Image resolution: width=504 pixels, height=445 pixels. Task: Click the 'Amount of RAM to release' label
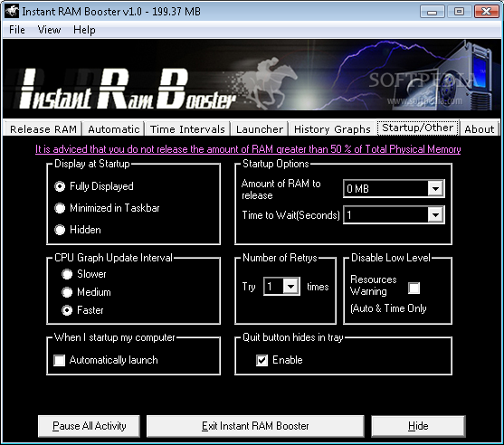click(281, 189)
